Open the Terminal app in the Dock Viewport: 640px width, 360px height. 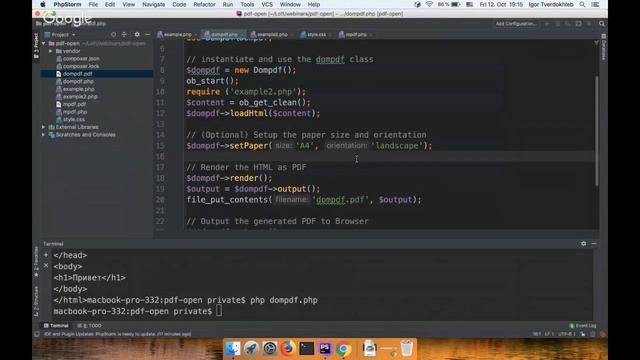[306, 348]
